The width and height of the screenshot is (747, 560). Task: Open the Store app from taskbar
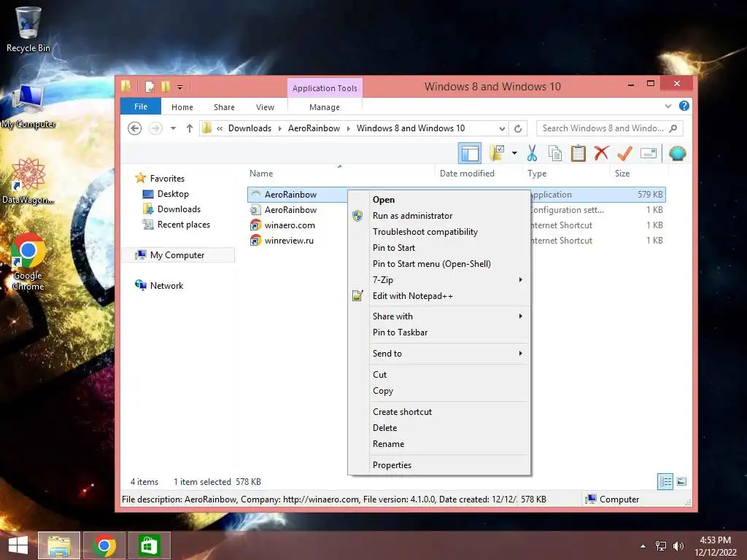[149, 545]
